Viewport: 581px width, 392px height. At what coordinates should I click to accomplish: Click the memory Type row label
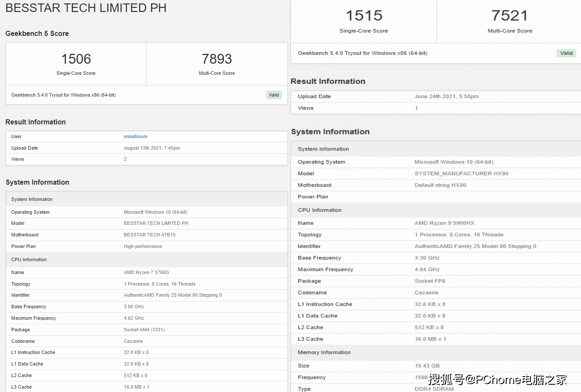coord(304,389)
